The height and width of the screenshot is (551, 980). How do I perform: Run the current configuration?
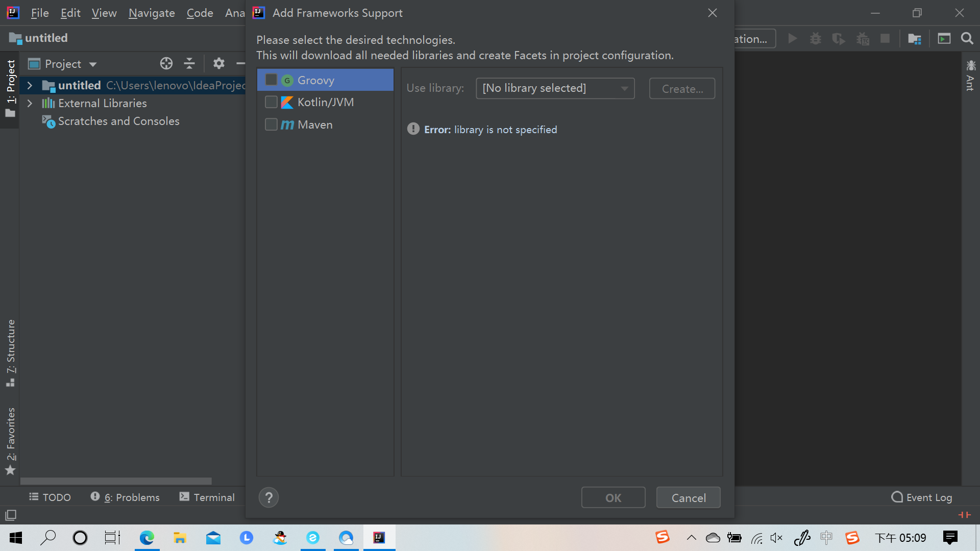click(x=793, y=38)
